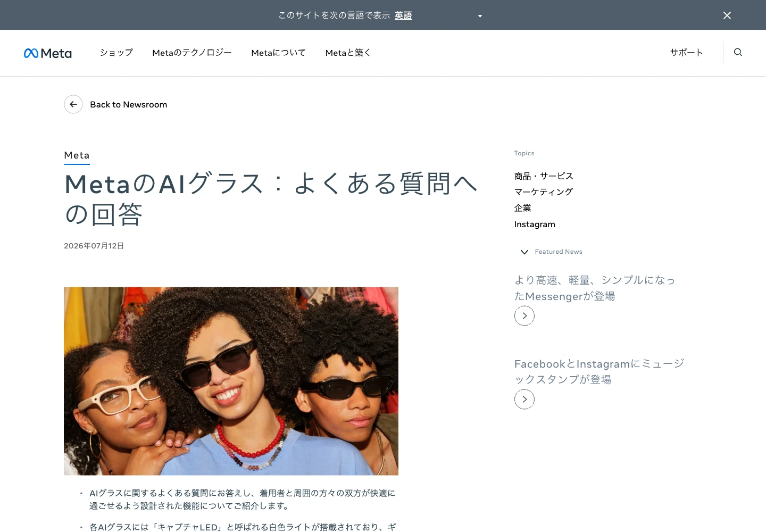Viewport: 766px width, 532px height.
Task: Click the article headline MetaのAIグラス
Action: pyautogui.click(x=270, y=199)
